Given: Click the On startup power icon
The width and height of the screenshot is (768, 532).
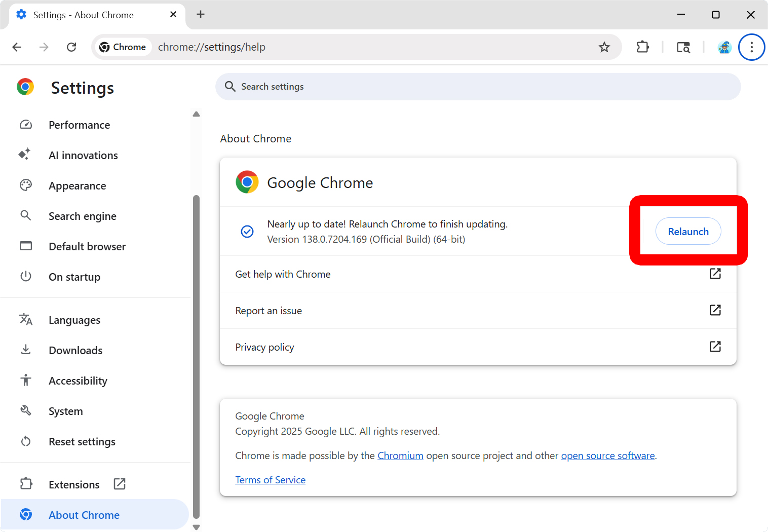Looking at the screenshot, I should pos(26,277).
